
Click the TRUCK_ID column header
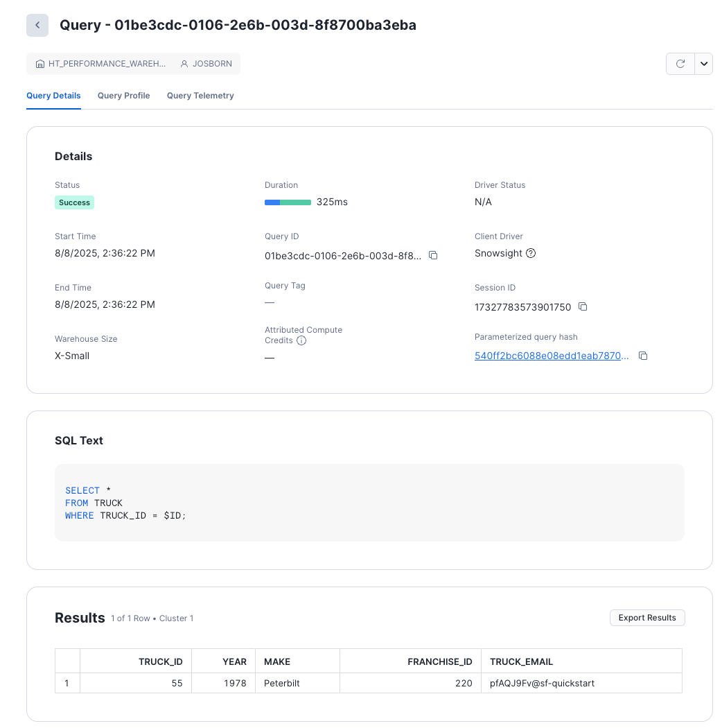click(x=160, y=661)
